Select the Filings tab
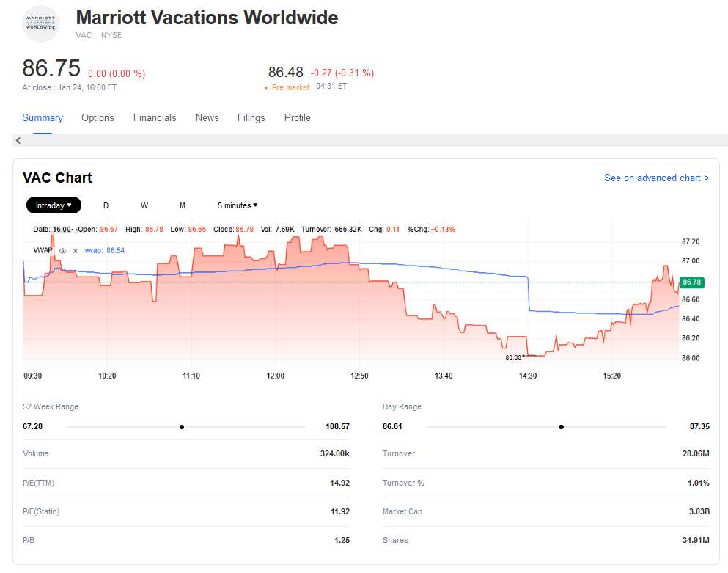Viewport: 728px width, 573px height. pos(251,117)
